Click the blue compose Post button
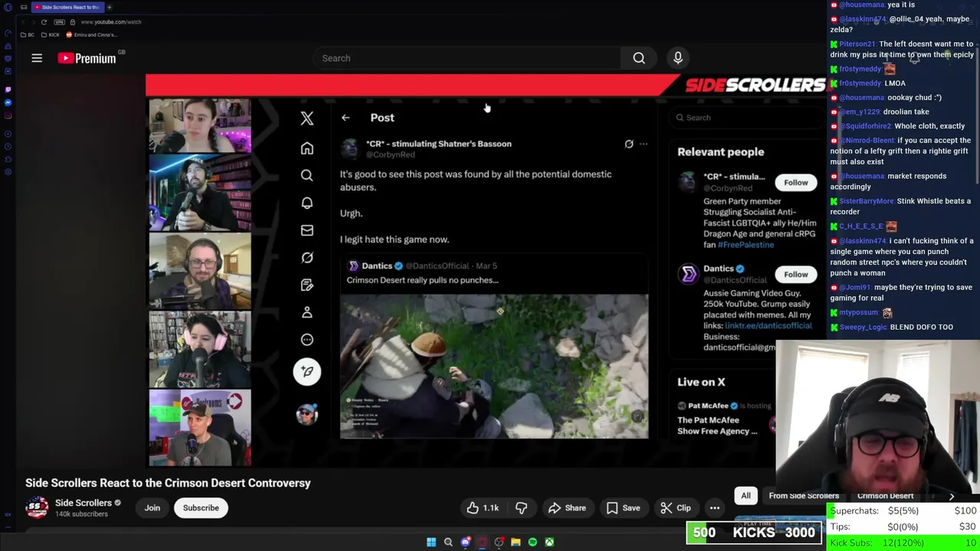Screen dimensions: 980x551 click(x=307, y=372)
